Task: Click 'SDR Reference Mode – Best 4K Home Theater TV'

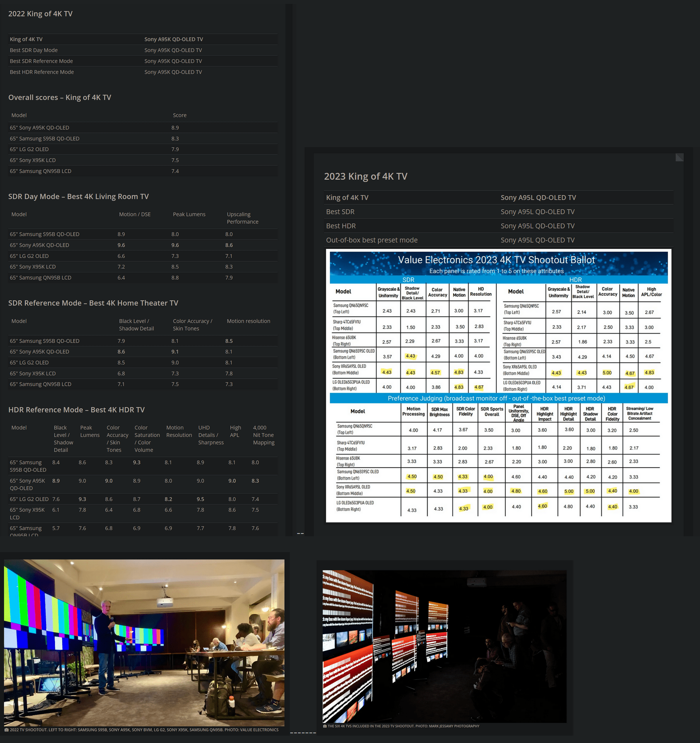Action: click(x=93, y=303)
